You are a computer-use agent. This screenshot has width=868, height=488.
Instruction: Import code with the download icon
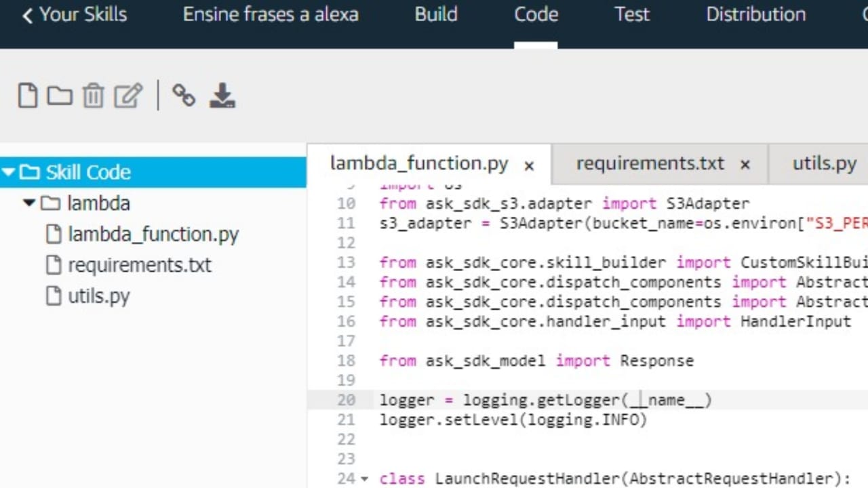222,95
